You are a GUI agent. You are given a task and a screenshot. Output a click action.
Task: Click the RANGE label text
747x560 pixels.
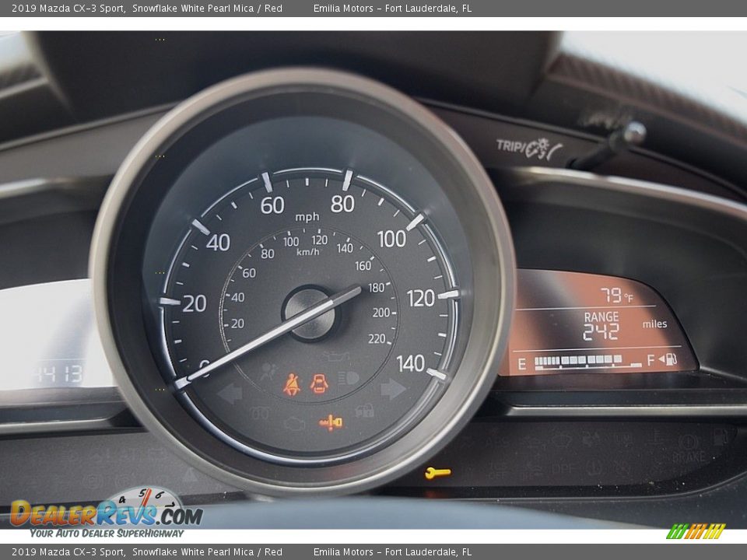601,317
